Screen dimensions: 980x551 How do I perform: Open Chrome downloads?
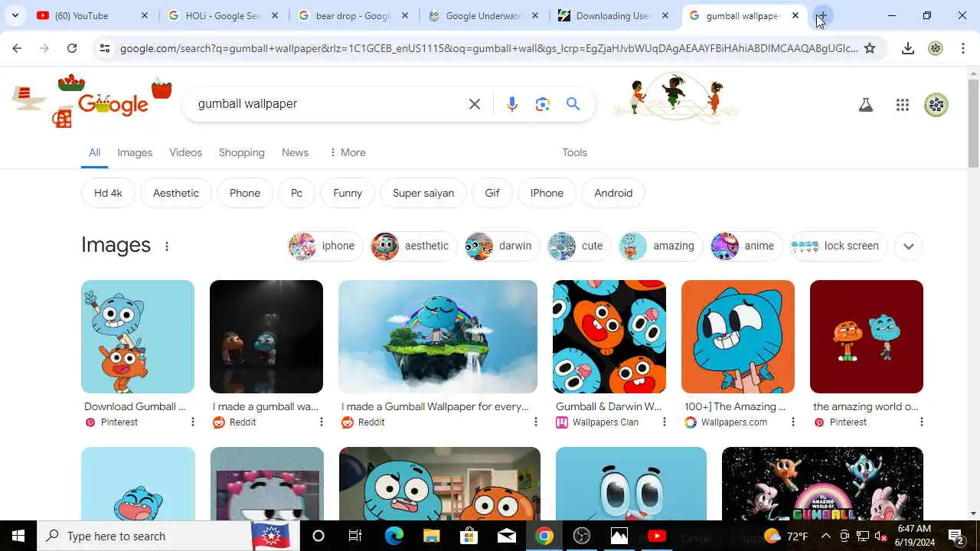click(908, 48)
